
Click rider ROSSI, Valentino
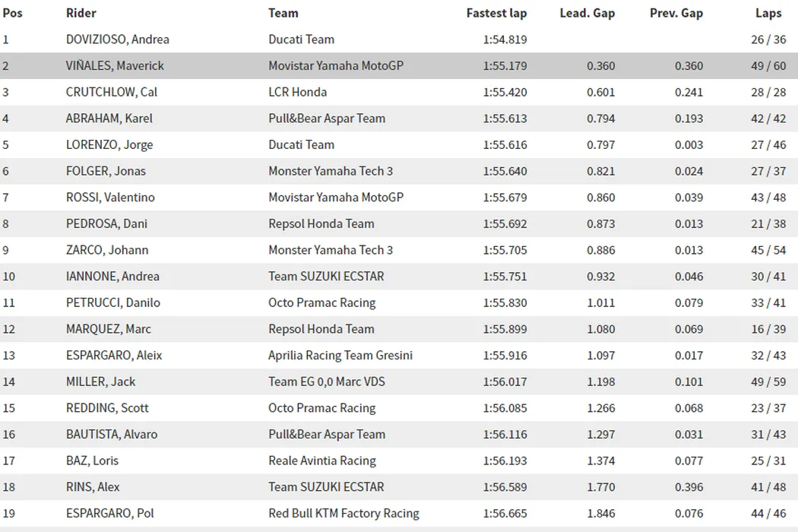tap(110, 198)
